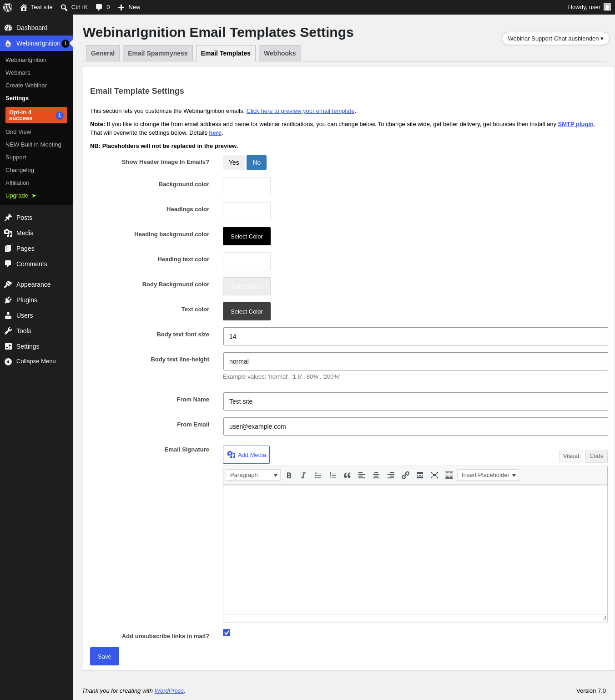
Task: Center-align the signature text
Action: (376, 475)
